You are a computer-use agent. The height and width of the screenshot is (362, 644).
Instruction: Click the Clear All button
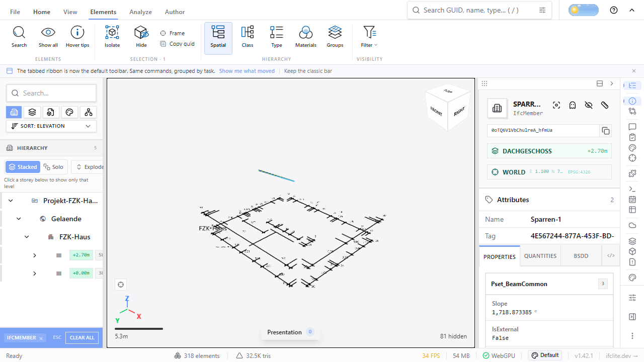[x=82, y=338]
